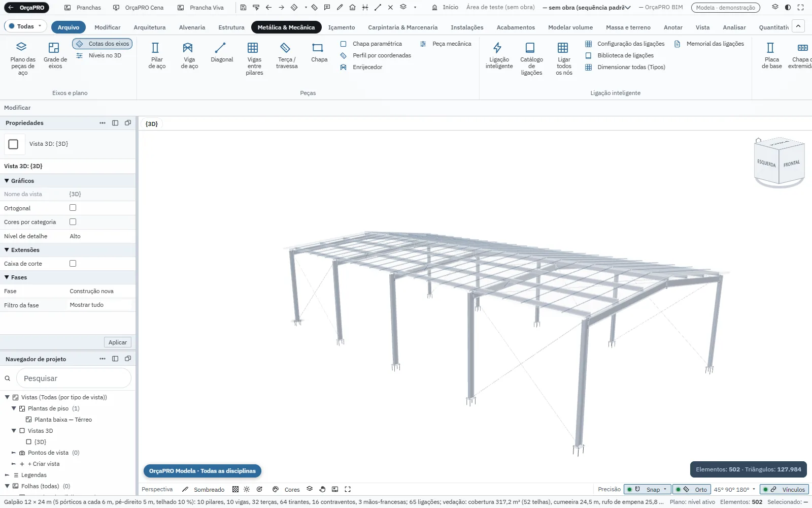812x508 pixels.
Task: Click the Cores palette in view bar
Action: click(286, 490)
